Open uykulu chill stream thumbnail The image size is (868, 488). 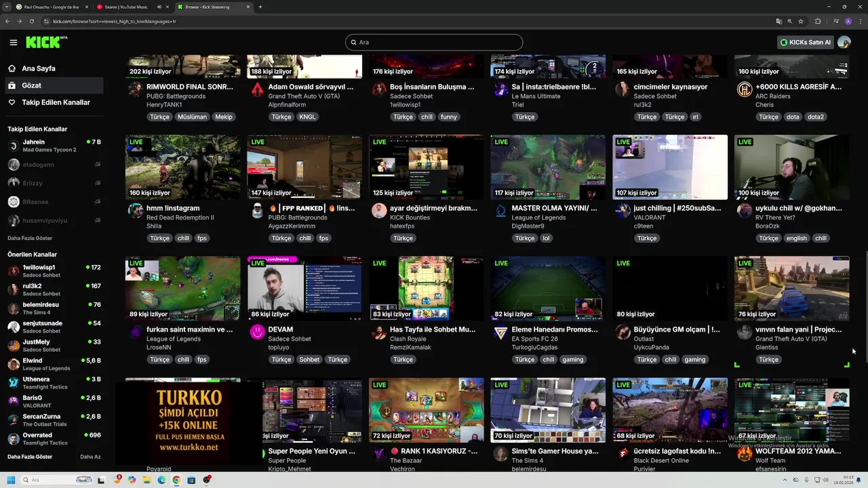point(791,167)
